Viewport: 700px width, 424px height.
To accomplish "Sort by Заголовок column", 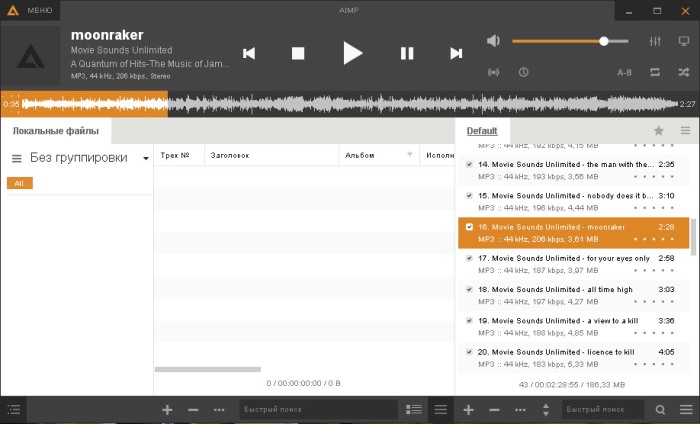I will pos(271,155).
